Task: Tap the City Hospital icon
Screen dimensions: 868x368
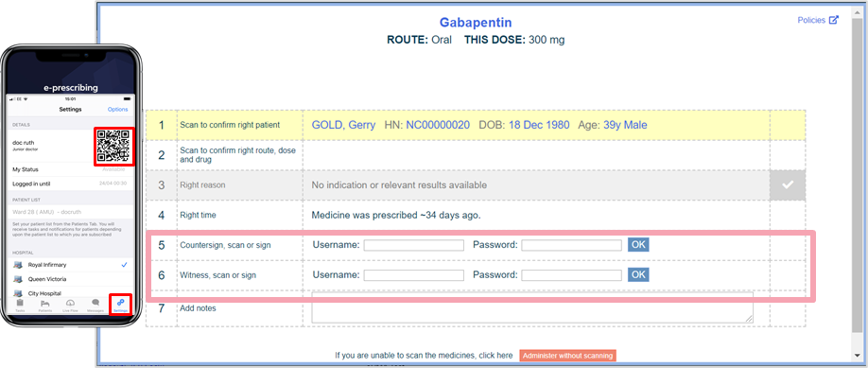Action: point(18,293)
